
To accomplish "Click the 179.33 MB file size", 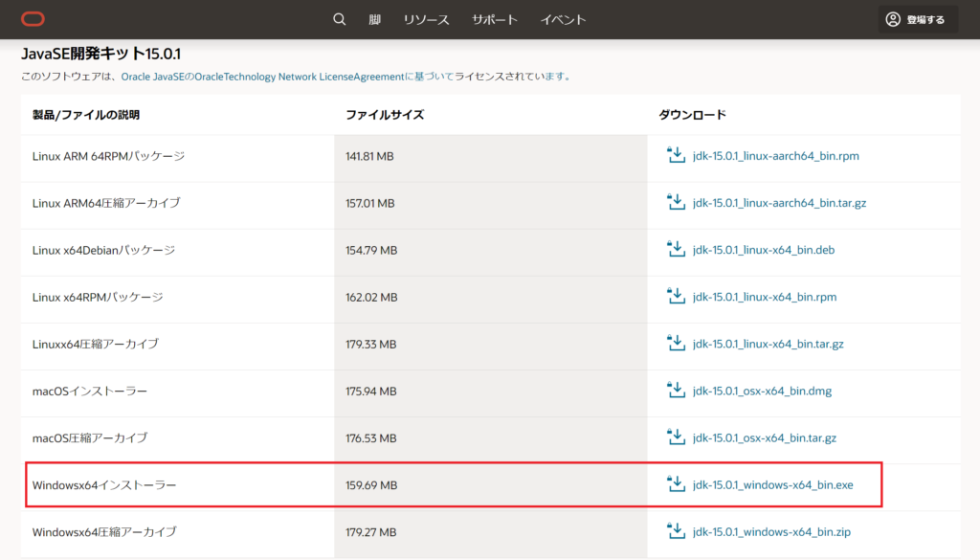I will [x=371, y=344].
